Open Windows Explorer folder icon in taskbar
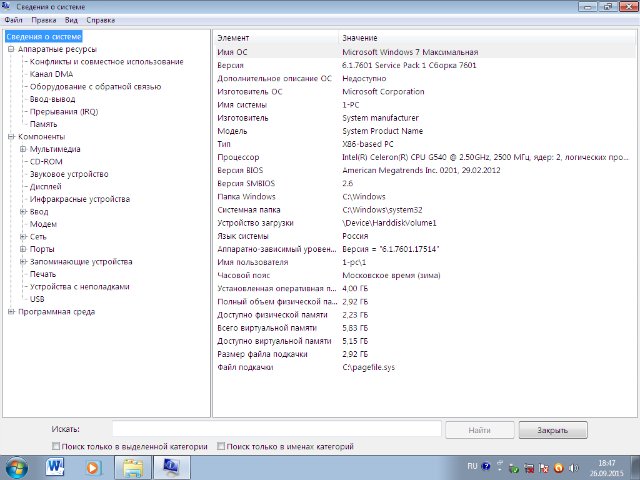The image size is (640, 480). tap(132, 466)
